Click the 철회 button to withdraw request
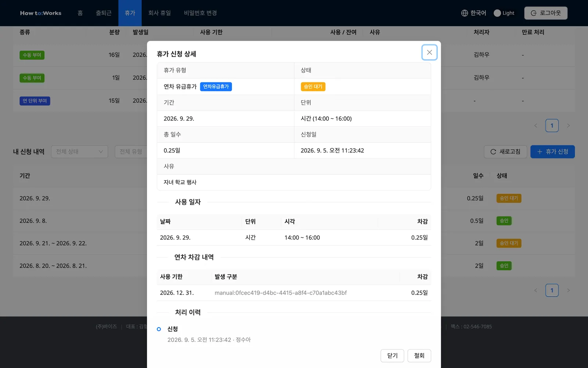 (419, 355)
